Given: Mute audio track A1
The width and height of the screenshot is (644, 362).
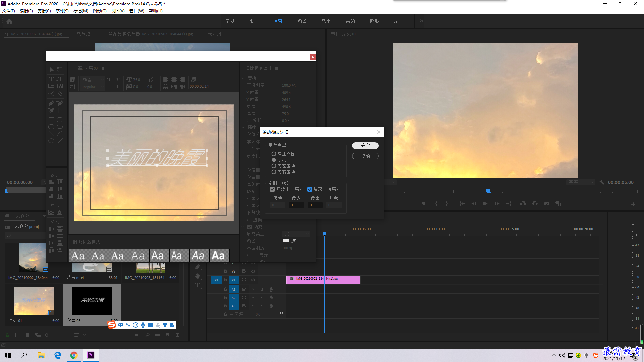Looking at the screenshot, I should [x=253, y=289].
